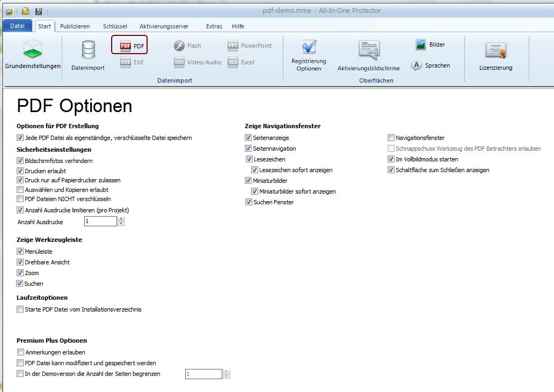554x392 pixels.
Task: Toggle Druck nur auf Papierdrucker zulassen
Action: (20, 180)
